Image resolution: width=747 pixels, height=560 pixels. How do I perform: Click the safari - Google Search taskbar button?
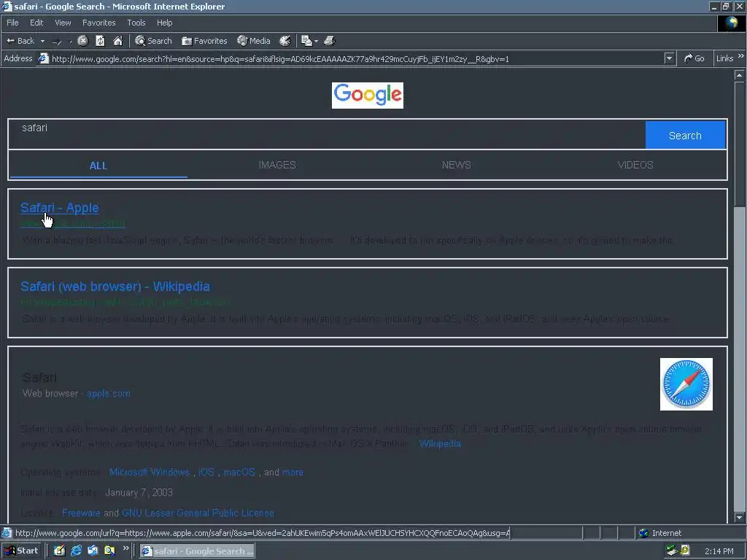[197, 551]
